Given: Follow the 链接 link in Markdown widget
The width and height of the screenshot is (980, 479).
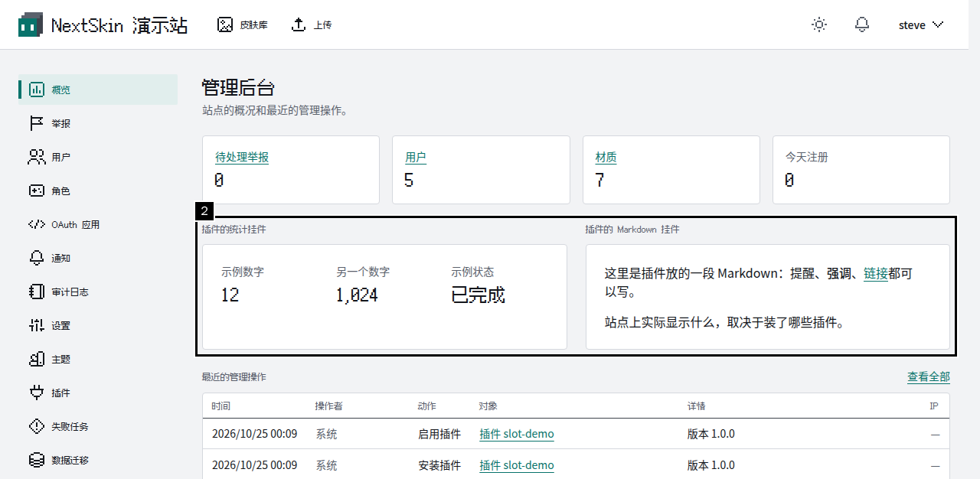Looking at the screenshot, I should pos(876,273).
